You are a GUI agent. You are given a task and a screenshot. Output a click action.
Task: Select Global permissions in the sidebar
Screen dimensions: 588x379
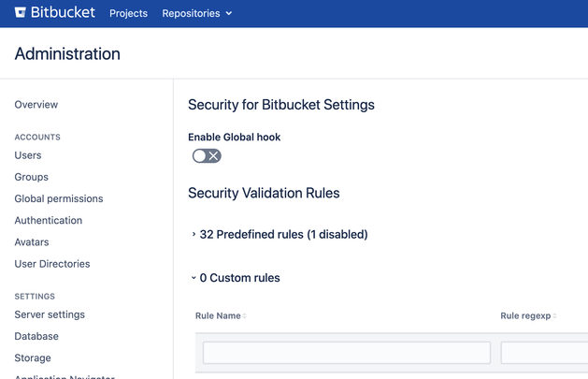59,199
